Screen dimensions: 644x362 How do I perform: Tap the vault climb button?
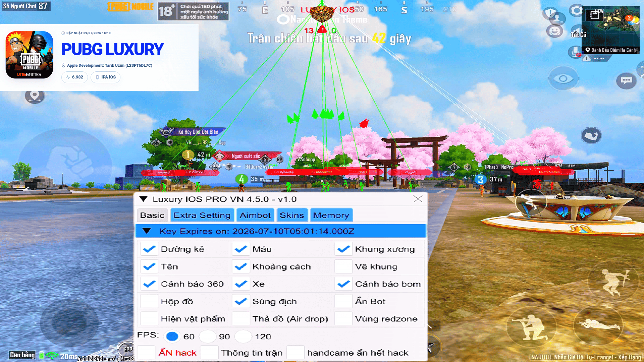[531, 202]
